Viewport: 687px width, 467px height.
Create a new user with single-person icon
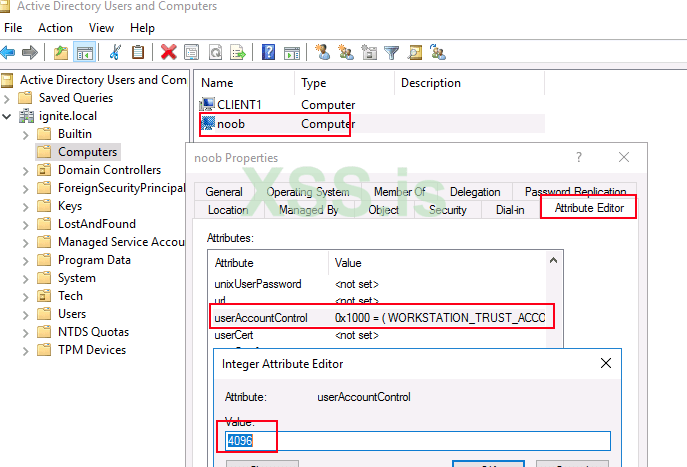click(322, 53)
